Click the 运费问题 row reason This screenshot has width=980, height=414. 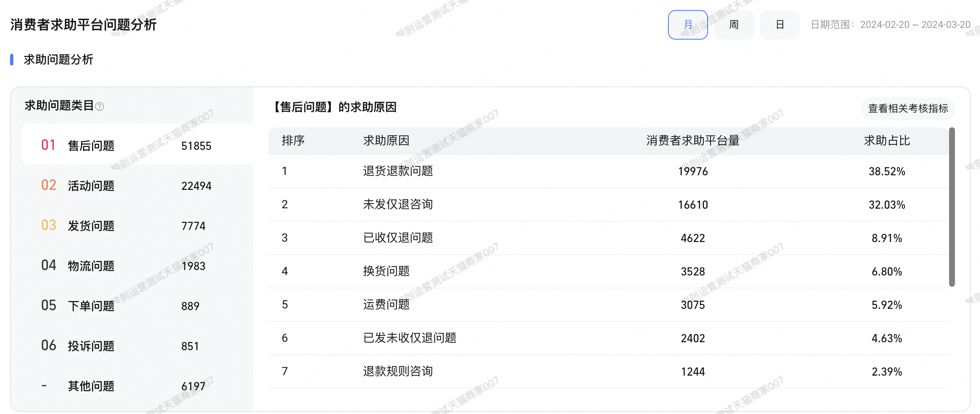click(386, 305)
